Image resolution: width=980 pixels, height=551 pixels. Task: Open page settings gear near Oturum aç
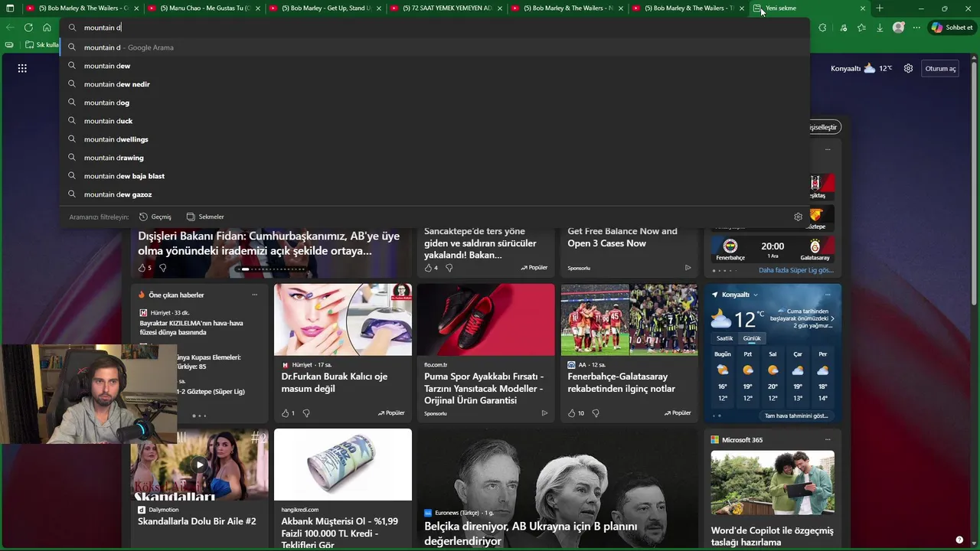click(908, 68)
